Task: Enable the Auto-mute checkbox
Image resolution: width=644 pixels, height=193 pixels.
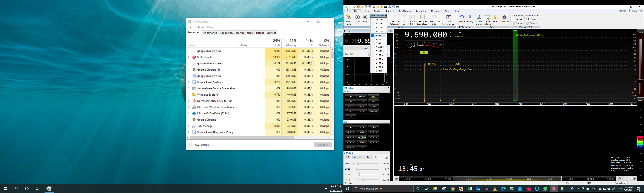Action: pyautogui.click(x=514, y=19)
